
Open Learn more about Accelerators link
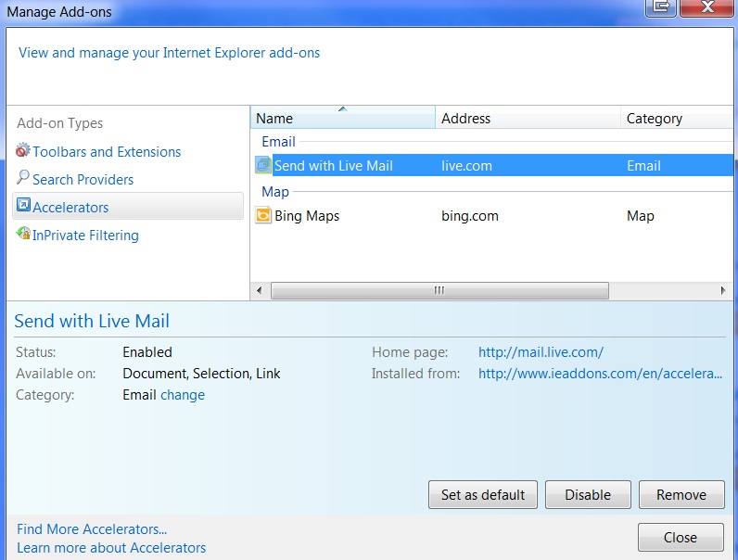tap(111, 548)
